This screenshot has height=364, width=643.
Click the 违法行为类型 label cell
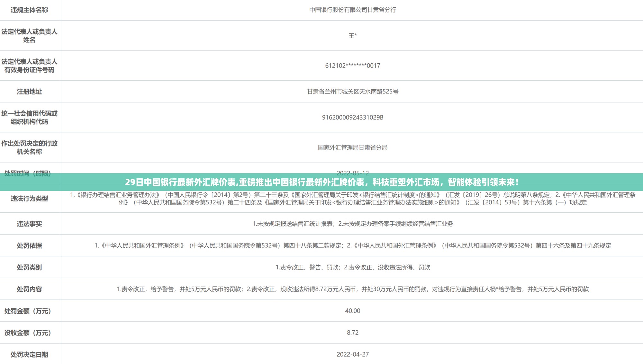29,199
